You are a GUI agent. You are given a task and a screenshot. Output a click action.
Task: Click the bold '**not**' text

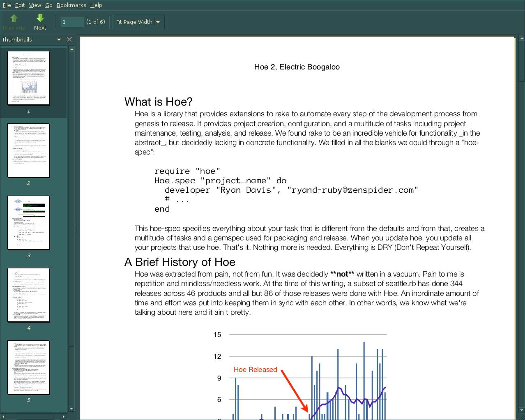[342, 274]
